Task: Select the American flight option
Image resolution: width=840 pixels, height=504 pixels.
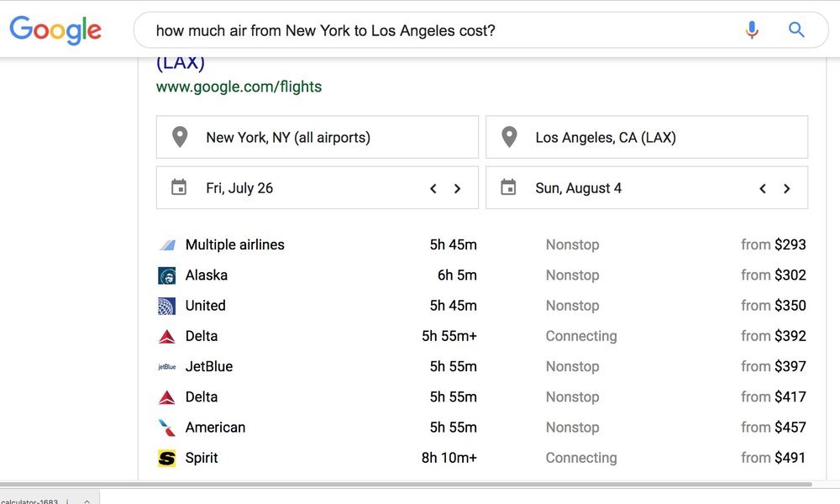Action: (x=482, y=428)
